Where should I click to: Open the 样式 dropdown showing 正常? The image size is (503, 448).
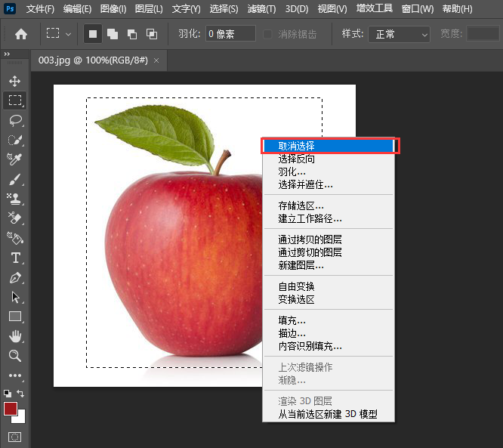(x=399, y=34)
